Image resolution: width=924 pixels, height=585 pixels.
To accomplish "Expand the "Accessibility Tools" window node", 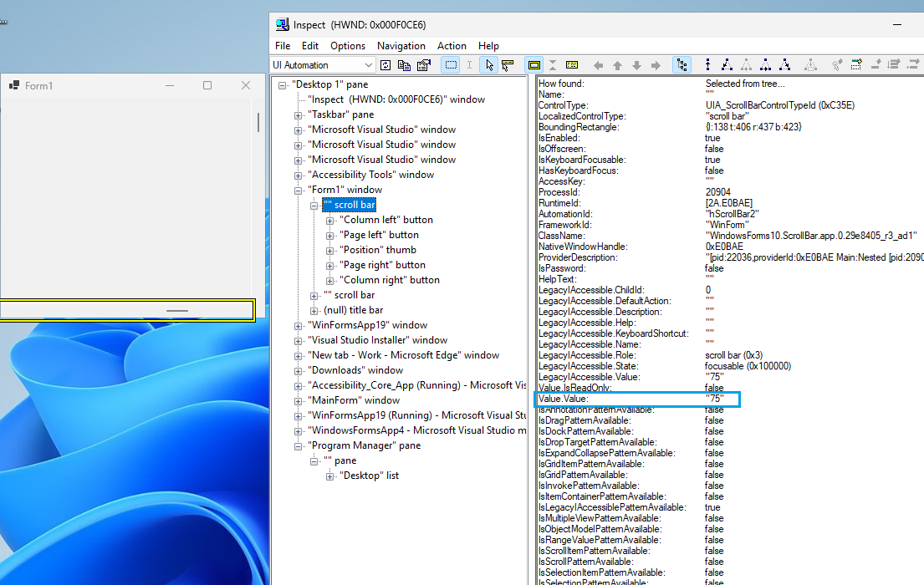I will point(299,175).
